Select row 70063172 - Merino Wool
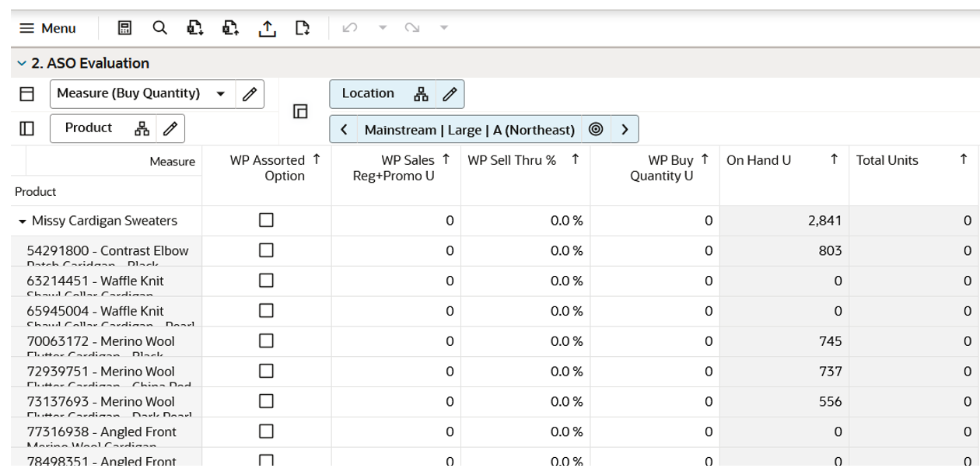The height and width of the screenshot is (468, 980). (107, 341)
